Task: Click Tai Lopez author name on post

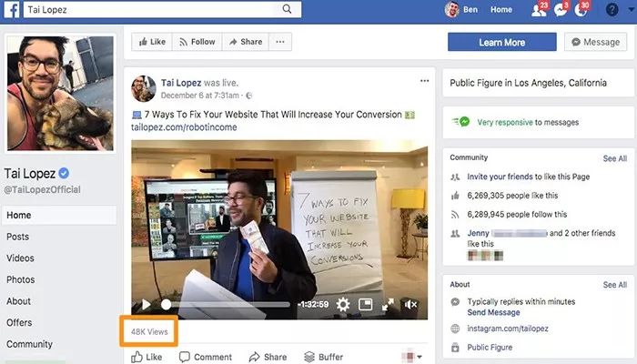Action: pos(181,83)
